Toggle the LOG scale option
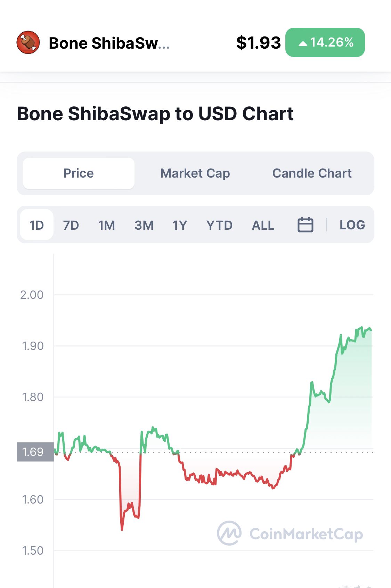 tap(352, 225)
